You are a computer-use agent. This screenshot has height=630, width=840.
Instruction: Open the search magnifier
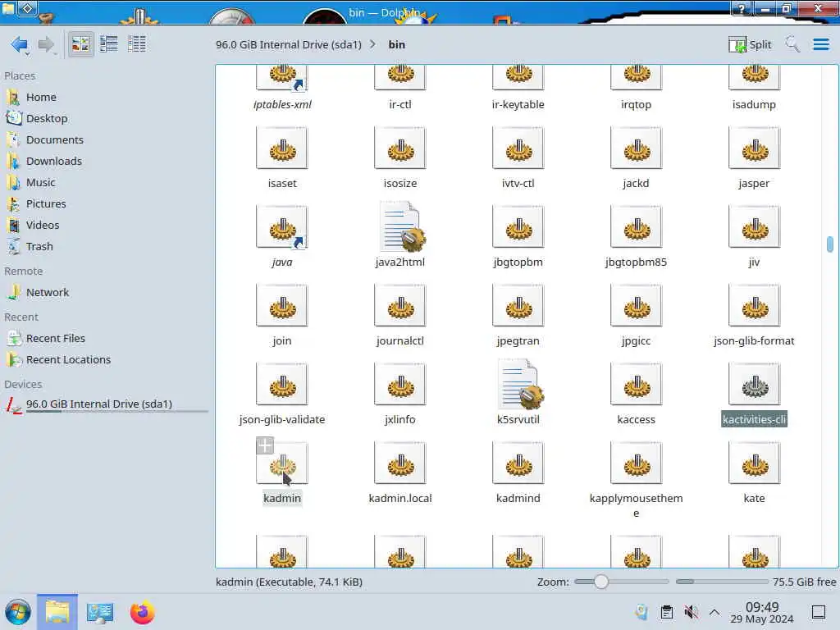[x=792, y=44]
